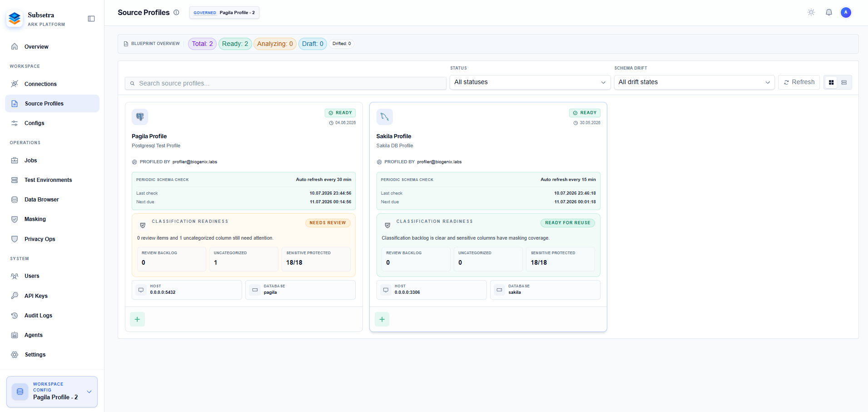Open the Jobs page
The width and height of the screenshot is (868, 412).
(x=52, y=161)
